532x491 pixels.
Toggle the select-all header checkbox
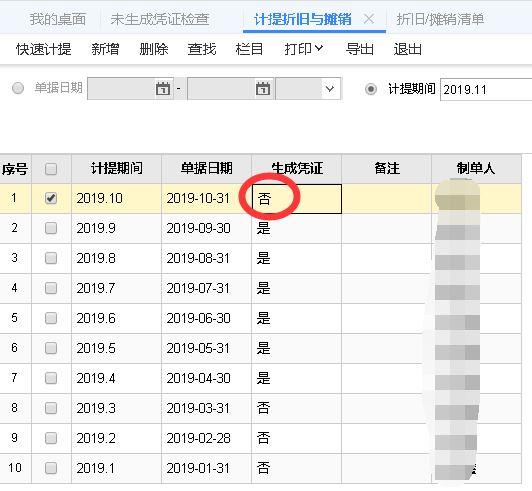pos(51,169)
